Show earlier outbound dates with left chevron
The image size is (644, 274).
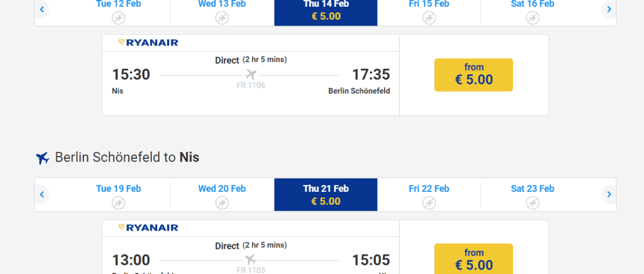(42, 9)
